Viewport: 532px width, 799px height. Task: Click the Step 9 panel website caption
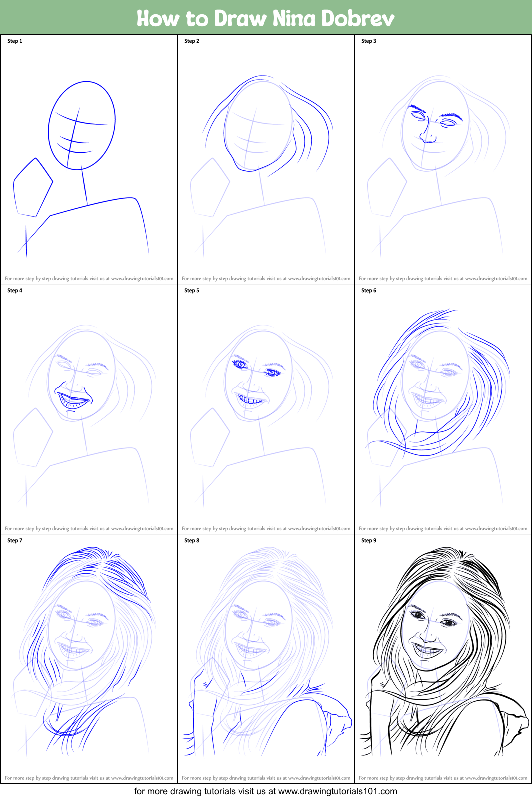pyautogui.click(x=443, y=778)
